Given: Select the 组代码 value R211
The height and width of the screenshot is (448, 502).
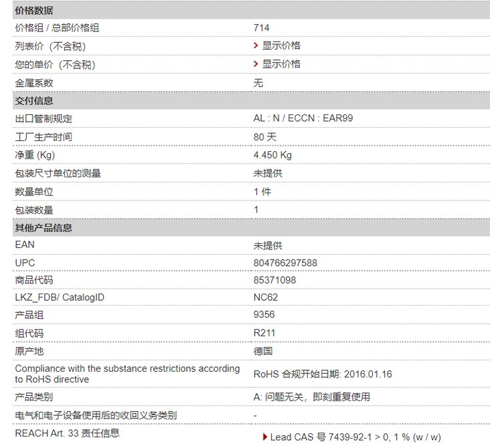Looking at the screenshot, I should (x=264, y=332).
